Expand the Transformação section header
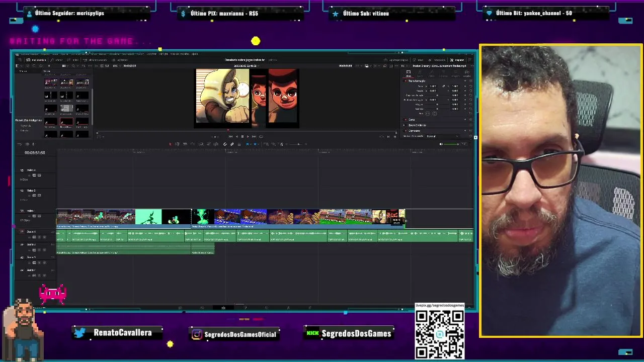This screenshot has width=644, height=362. [x=417, y=81]
